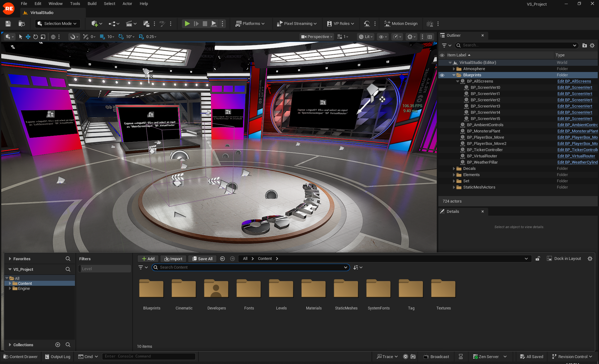The width and height of the screenshot is (599, 364).
Task: Expand the Decals folder in Outliner
Action: [x=454, y=169]
